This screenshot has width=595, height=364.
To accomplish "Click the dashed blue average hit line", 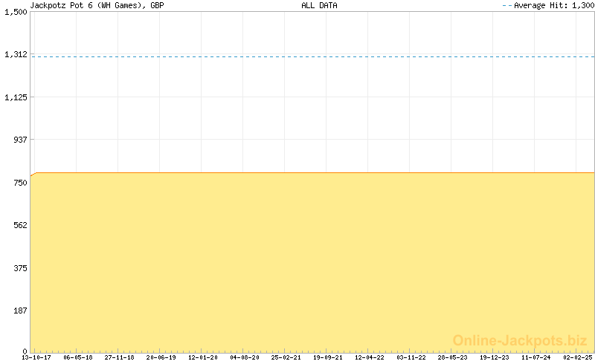I will point(312,56).
